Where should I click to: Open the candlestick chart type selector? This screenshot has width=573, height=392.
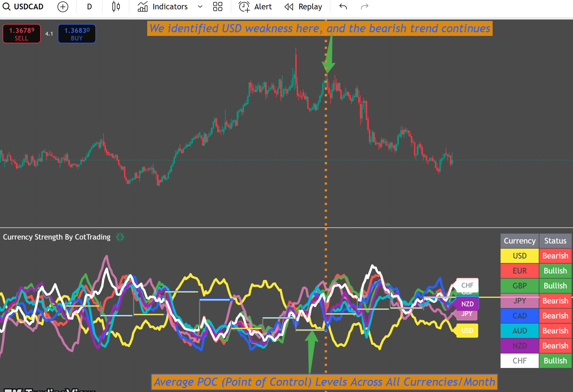[116, 7]
